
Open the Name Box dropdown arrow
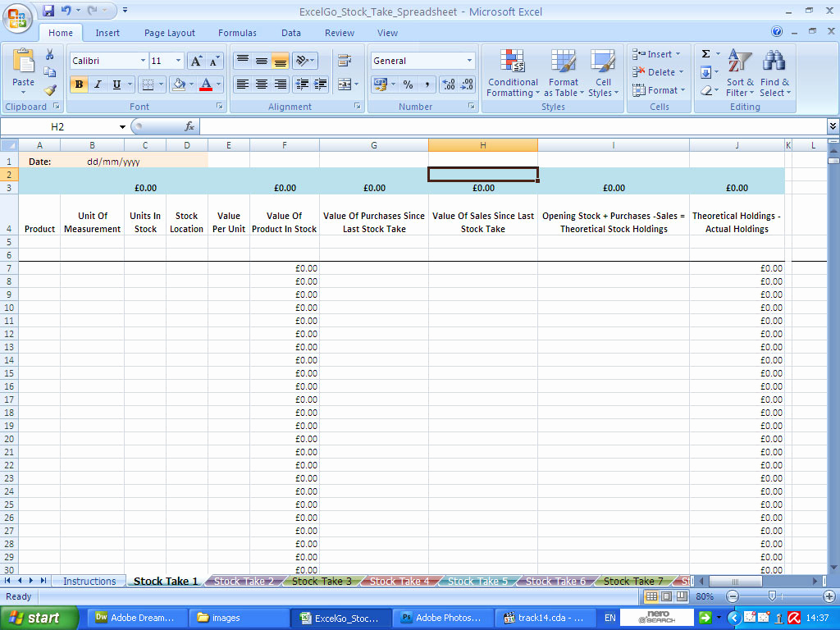point(122,127)
